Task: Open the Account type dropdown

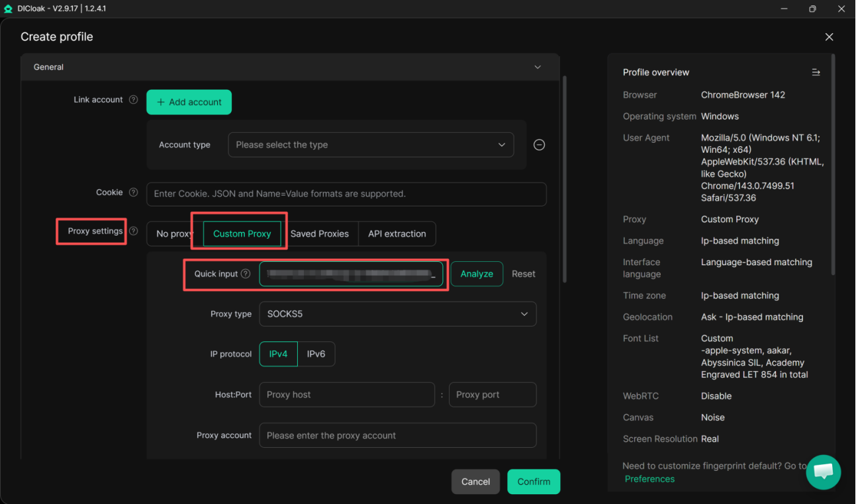Action: pos(371,145)
